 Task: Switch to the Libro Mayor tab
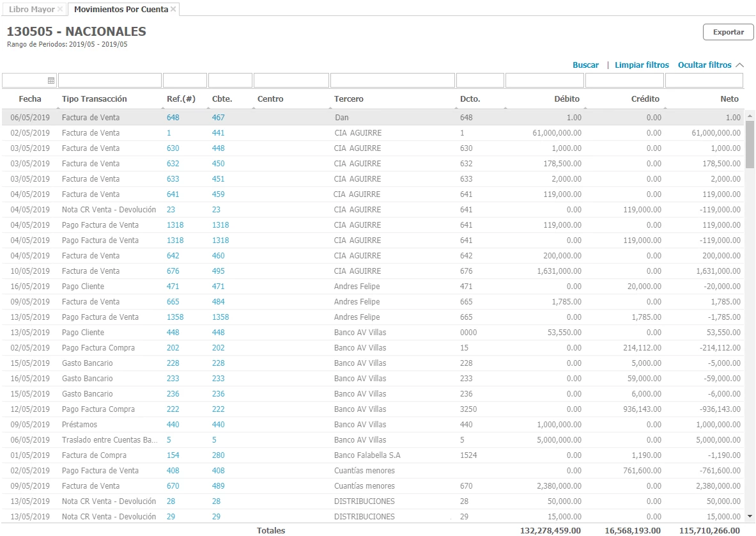32,10
